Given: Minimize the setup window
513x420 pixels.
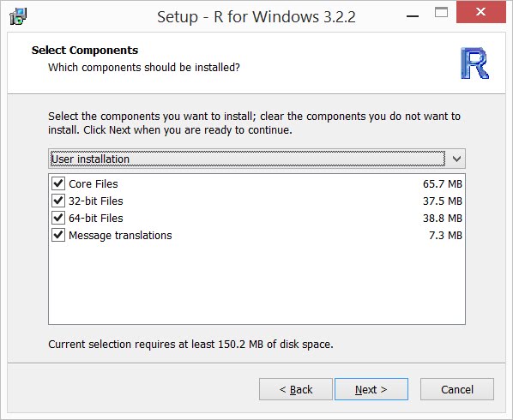Looking at the screenshot, I should point(413,15).
